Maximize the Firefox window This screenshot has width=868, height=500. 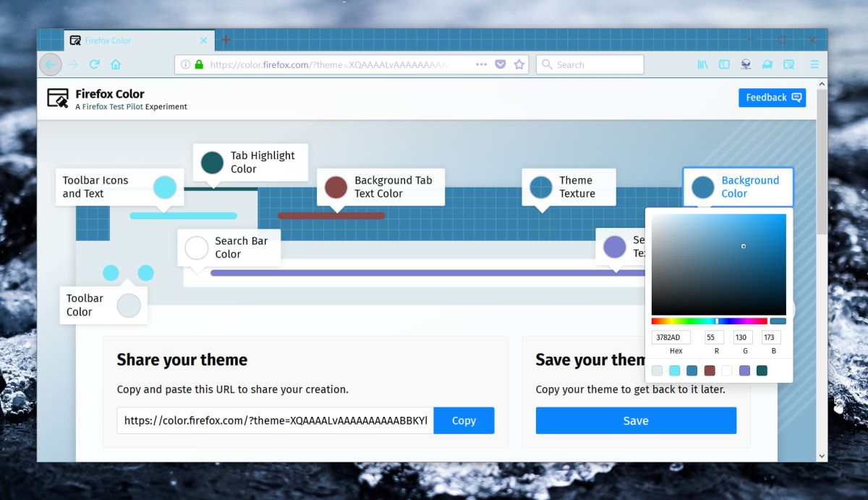tap(781, 40)
